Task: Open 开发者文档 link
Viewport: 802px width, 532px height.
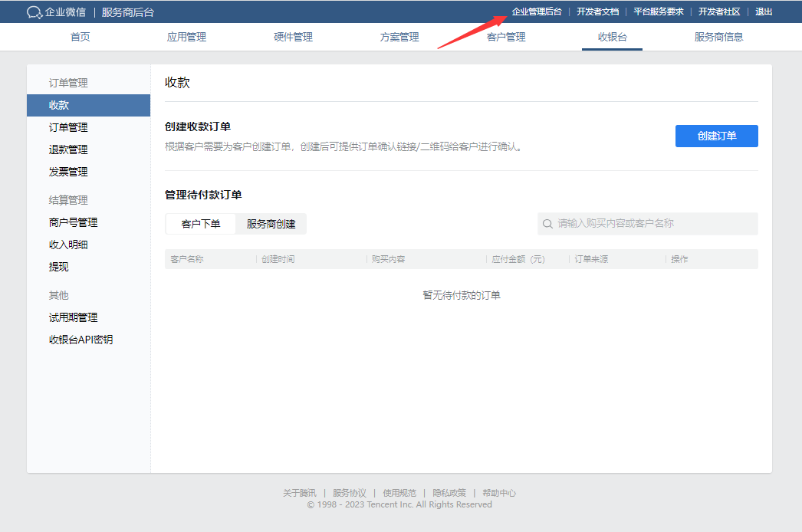Action: point(597,11)
